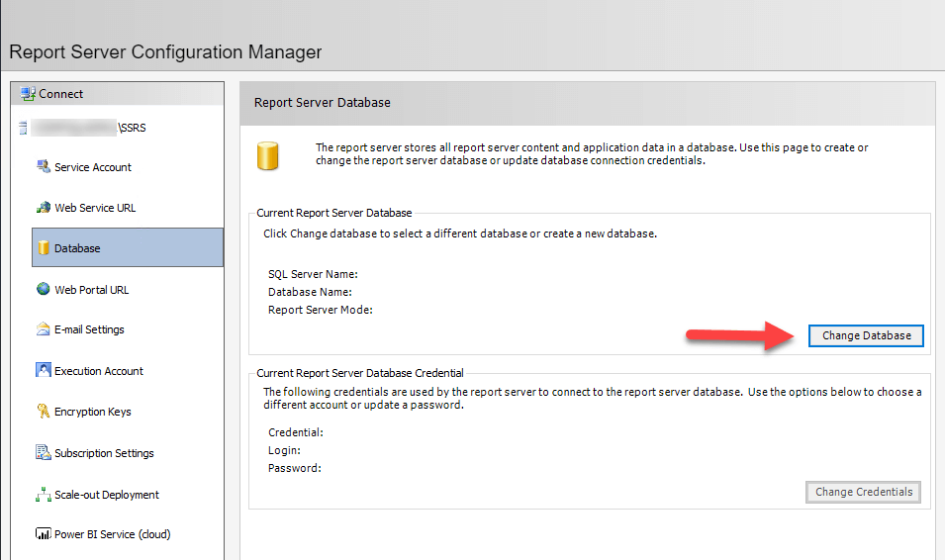Viewport: 945px width, 560px height.
Task: Click the Web Portal URL globe icon
Action: 44,290
